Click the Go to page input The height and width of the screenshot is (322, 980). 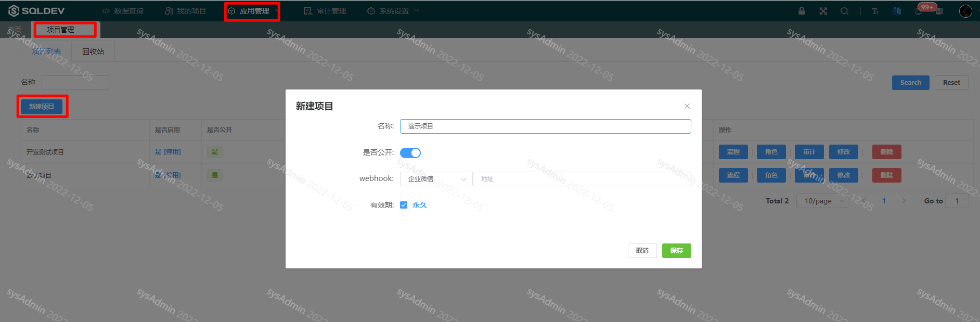coord(957,201)
